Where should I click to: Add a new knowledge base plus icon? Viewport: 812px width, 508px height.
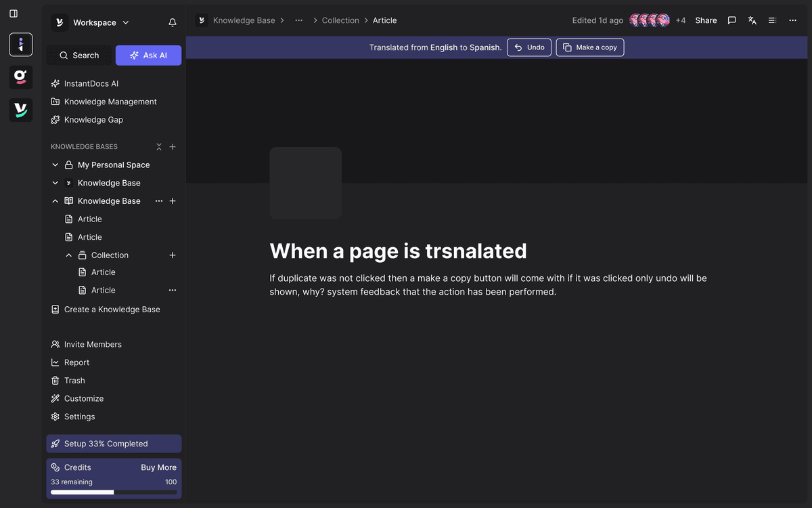pyautogui.click(x=173, y=147)
